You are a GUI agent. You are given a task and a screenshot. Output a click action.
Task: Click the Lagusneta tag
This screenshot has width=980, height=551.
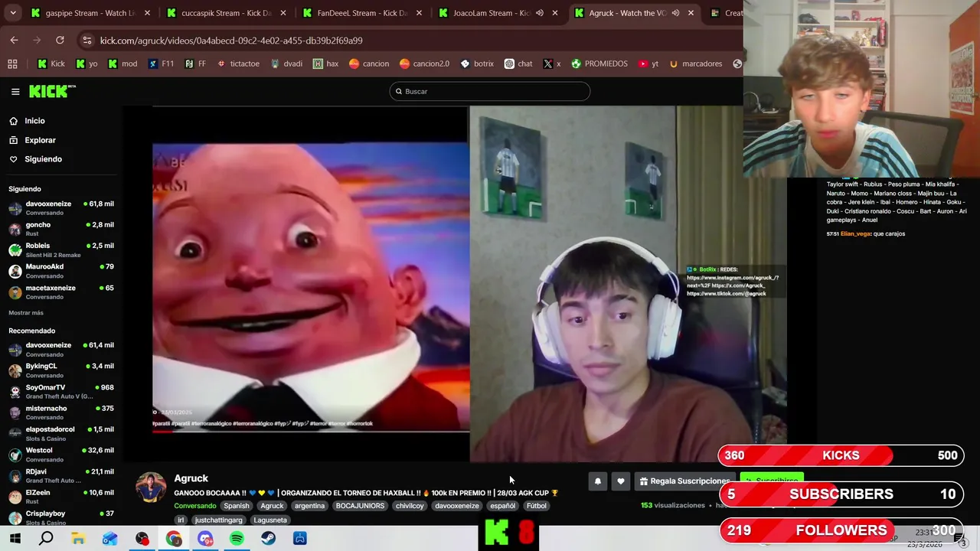(x=270, y=520)
